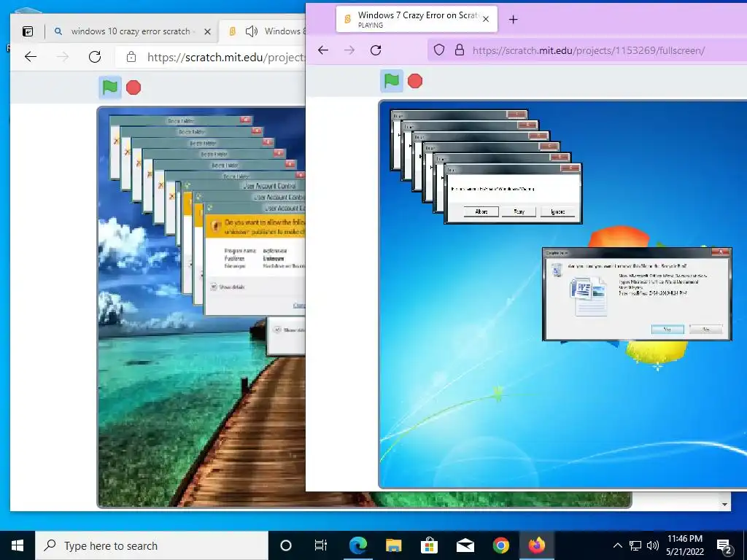Open Firefox tracking protection shield icon
Viewport: 747px width, 560px height.
pos(439,50)
